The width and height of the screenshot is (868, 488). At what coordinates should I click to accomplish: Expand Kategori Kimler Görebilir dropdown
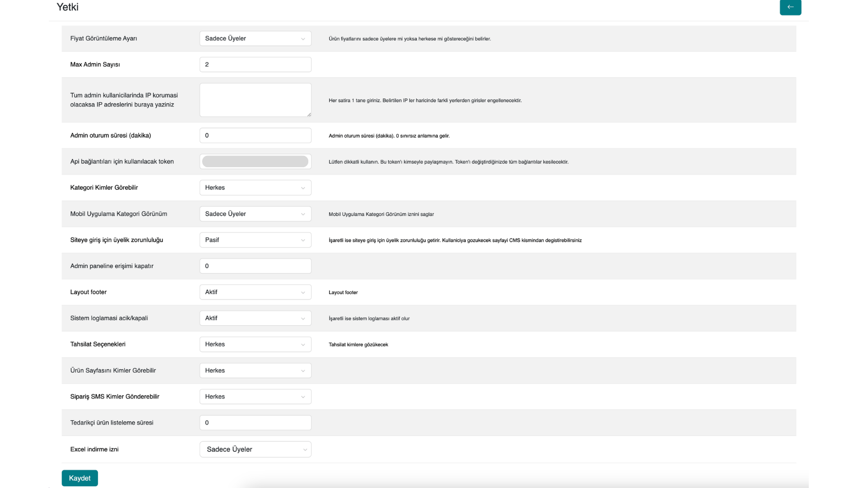[255, 188]
